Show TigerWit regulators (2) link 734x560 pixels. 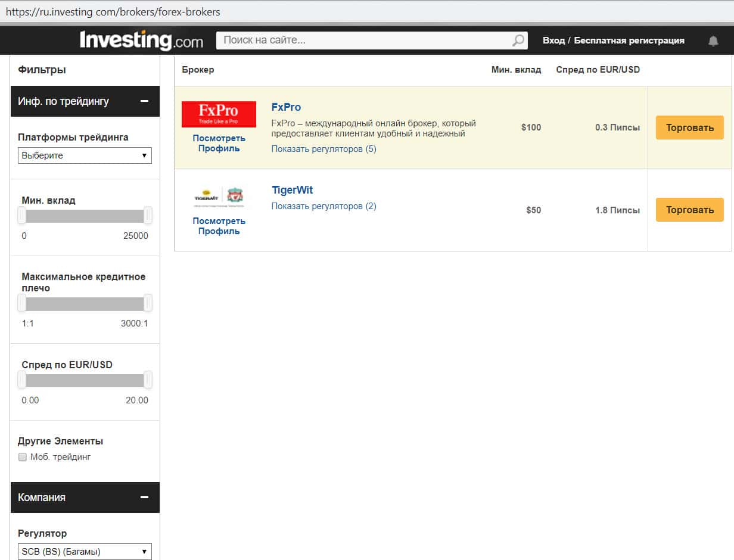pyautogui.click(x=324, y=206)
